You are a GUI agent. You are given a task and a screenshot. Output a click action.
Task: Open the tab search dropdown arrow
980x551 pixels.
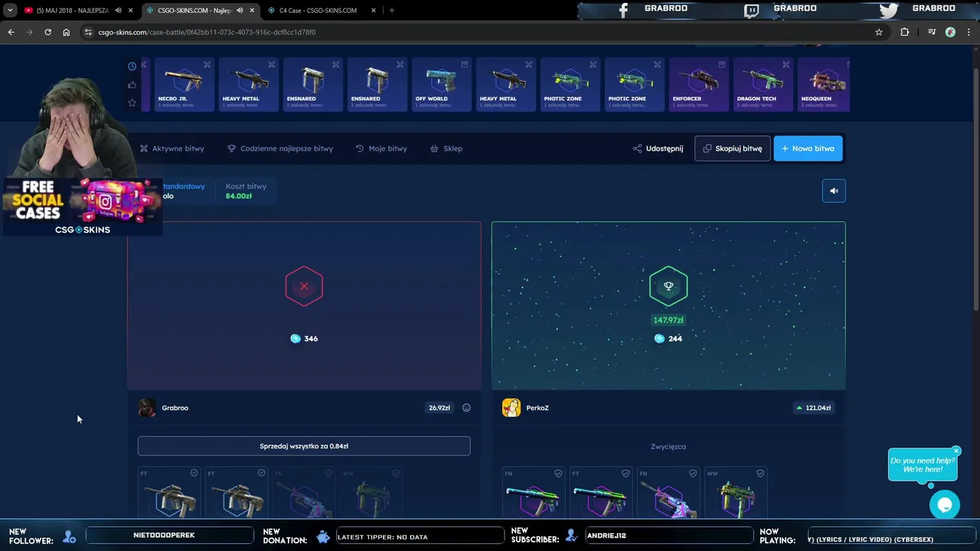coord(9,10)
